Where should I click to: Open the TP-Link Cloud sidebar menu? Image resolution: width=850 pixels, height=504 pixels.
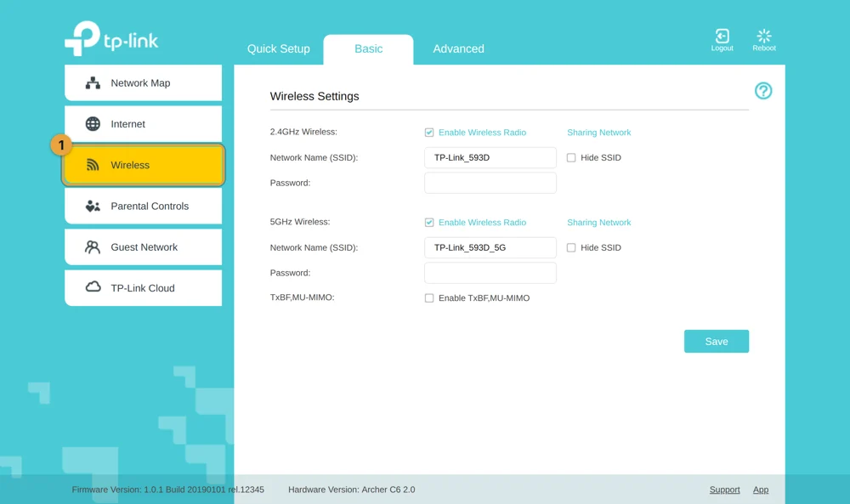[143, 288]
